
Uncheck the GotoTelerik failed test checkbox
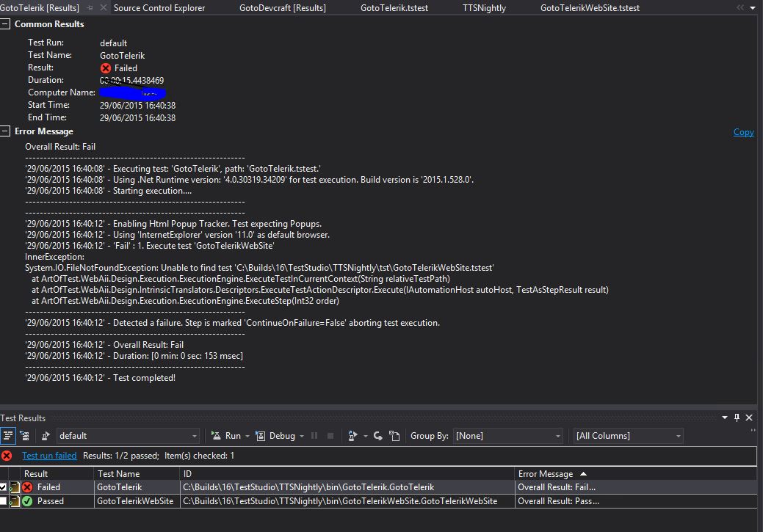click(3, 487)
